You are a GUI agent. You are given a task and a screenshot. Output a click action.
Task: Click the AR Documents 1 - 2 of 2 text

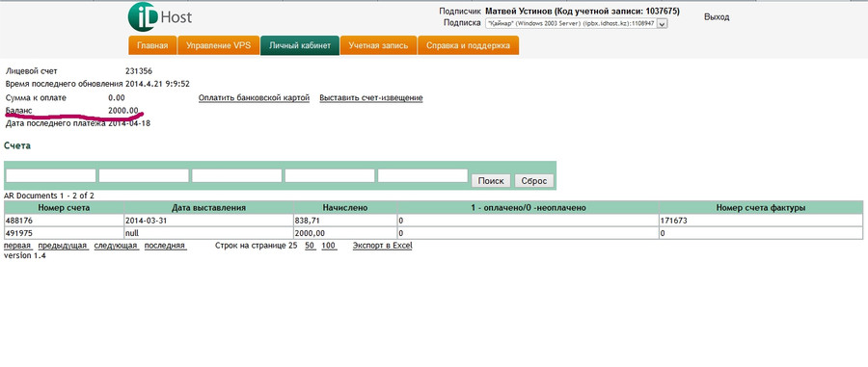[x=49, y=196]
